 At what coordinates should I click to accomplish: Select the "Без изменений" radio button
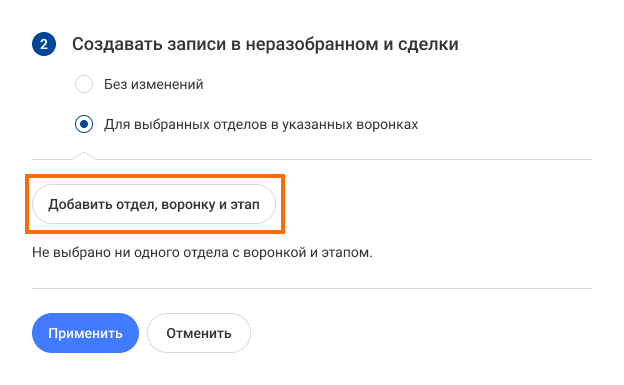[84, 84]
